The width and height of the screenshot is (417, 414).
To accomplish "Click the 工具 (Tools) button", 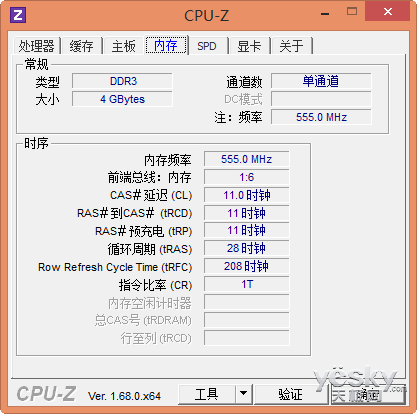I will pyautogui.click(x=207, y=395).
